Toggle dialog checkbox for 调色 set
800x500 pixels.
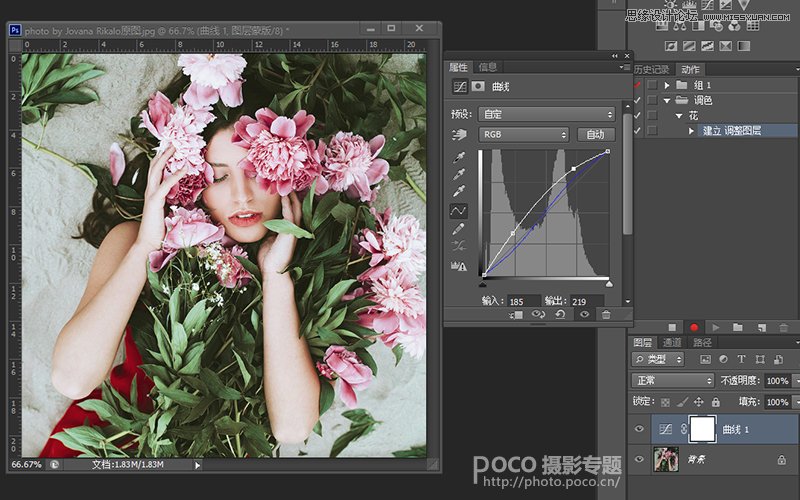click(x=652, y=100)
